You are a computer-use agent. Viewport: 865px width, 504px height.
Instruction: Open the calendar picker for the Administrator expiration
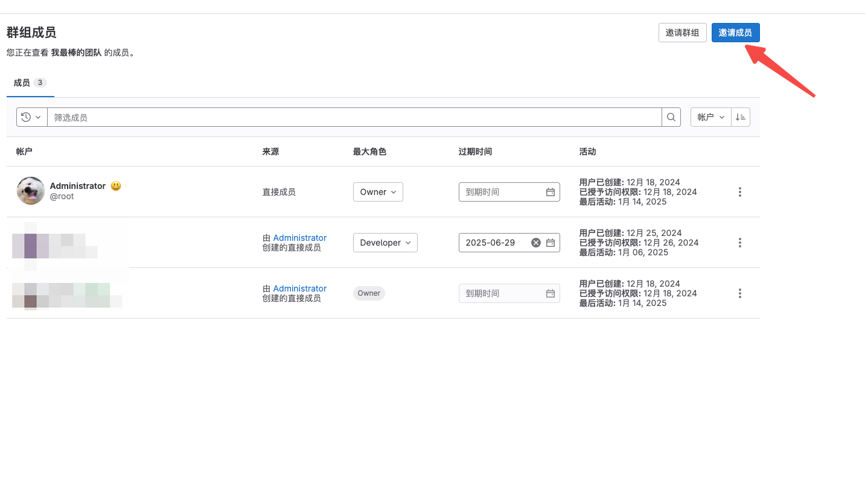(551, 192)
